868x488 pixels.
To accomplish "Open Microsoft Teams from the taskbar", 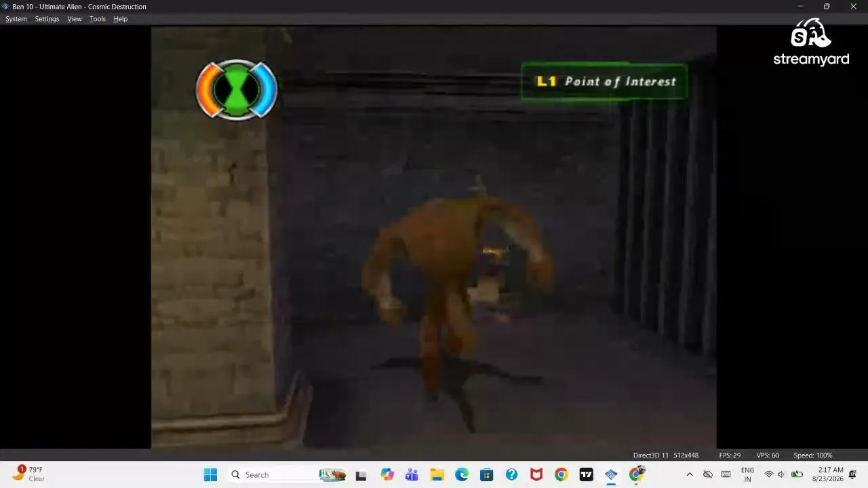I will click(x=412, y=475).
